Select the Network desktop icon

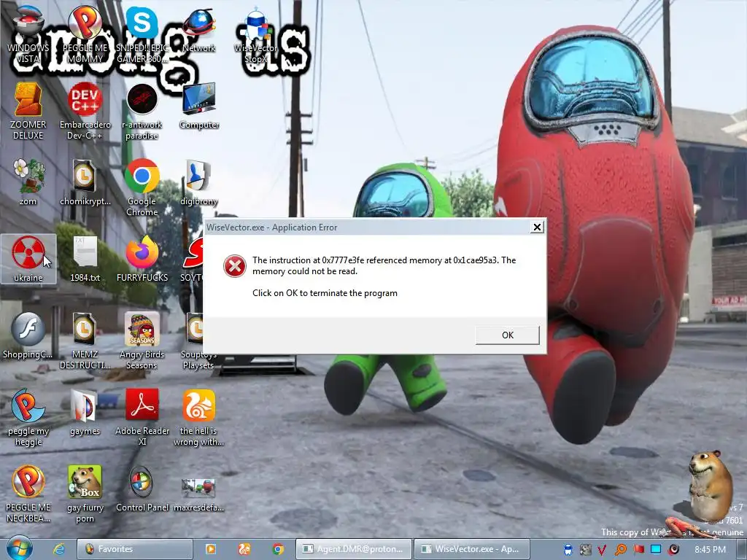198,31
